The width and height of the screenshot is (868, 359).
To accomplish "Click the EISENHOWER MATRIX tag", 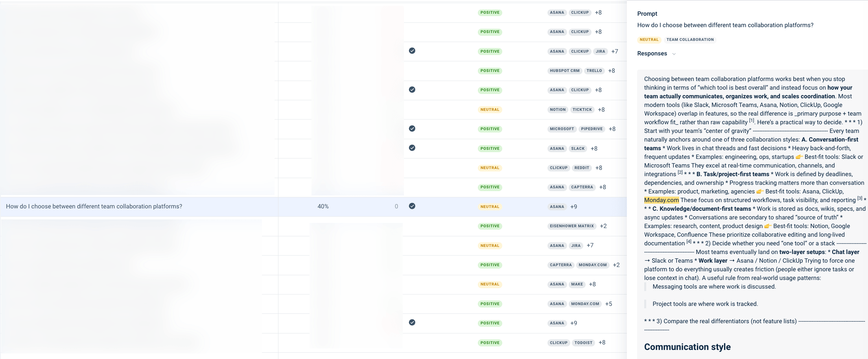I will [x=572, y=226].
